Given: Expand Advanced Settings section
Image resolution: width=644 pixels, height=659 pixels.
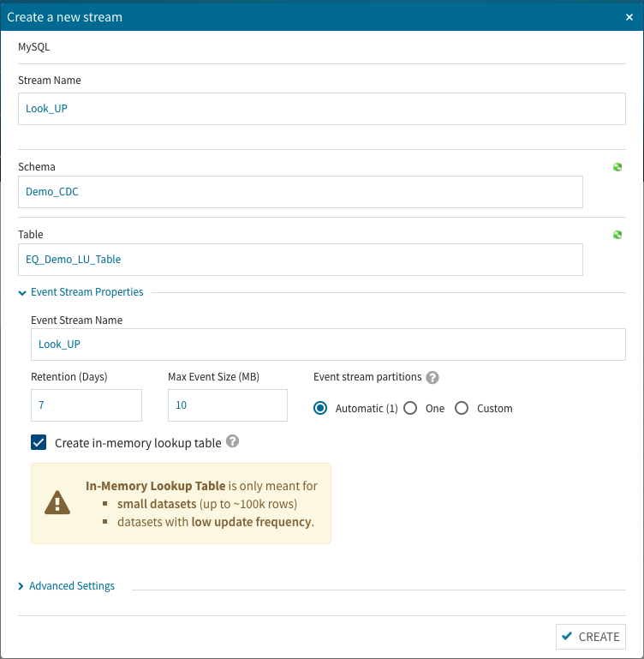Looking at the screenshot, I should tap(67, 586).
